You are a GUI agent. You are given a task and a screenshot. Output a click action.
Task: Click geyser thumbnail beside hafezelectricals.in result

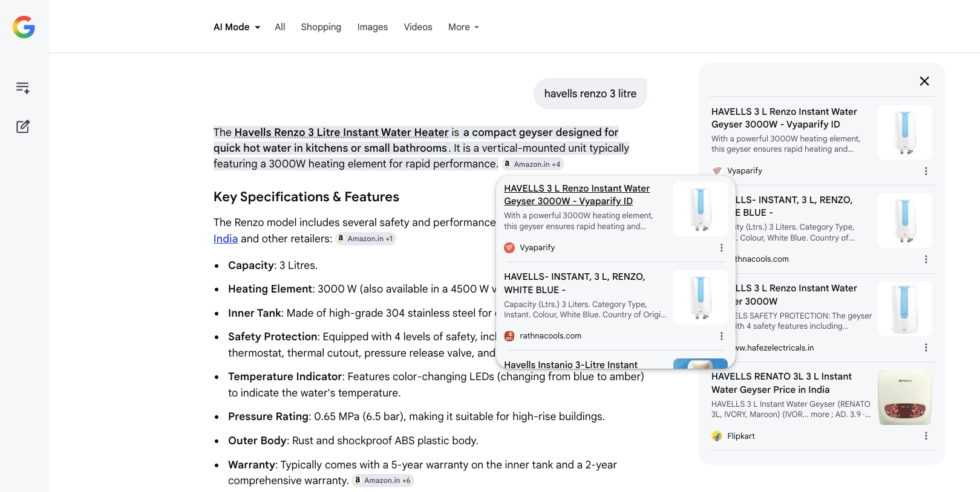(905, 309)
